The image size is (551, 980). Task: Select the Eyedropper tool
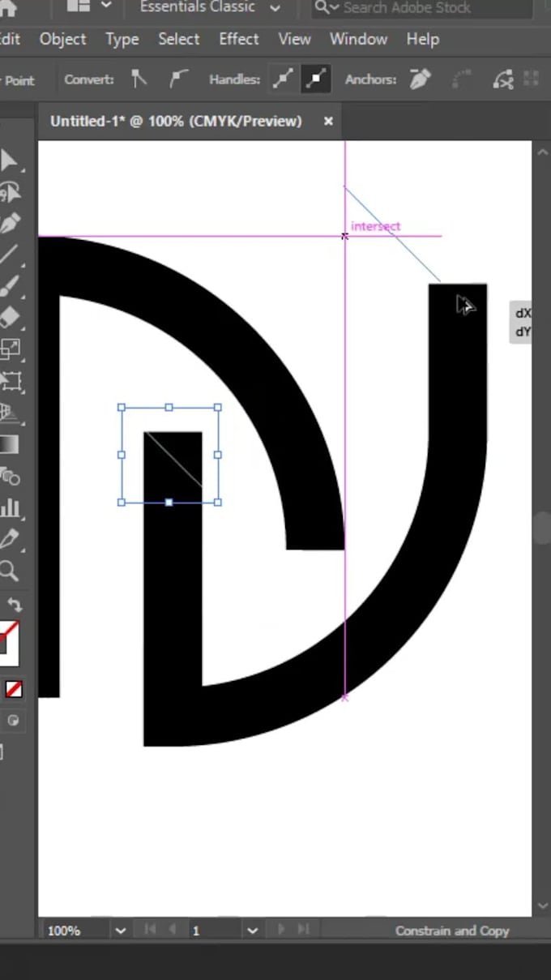click(9, 539)
